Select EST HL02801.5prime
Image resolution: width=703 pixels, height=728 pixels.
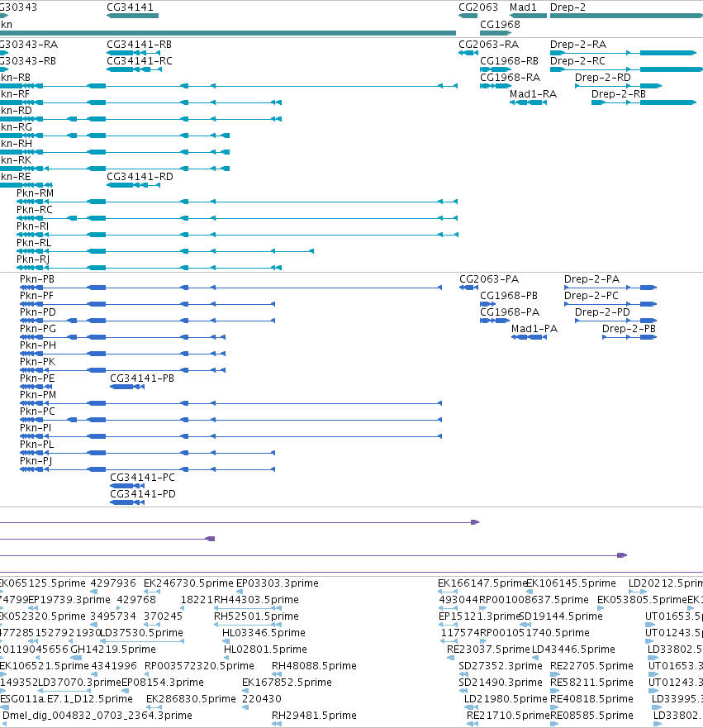click(x=265, y=649)
